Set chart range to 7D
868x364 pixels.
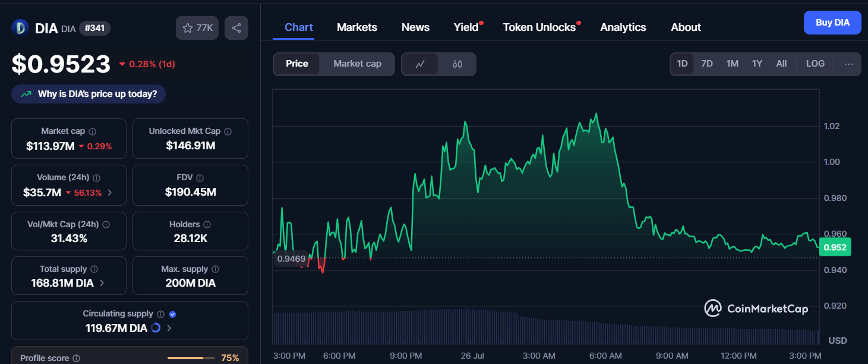(707, 64)
